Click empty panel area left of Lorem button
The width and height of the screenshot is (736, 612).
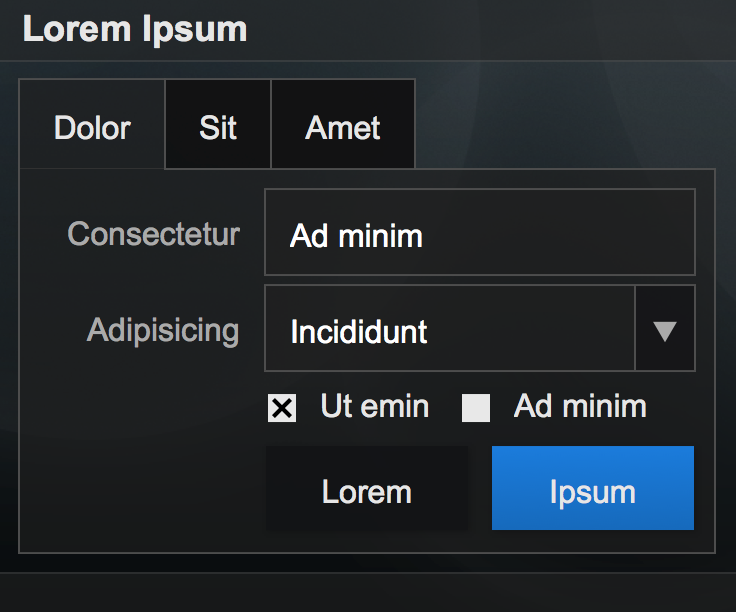coord(140,489)
